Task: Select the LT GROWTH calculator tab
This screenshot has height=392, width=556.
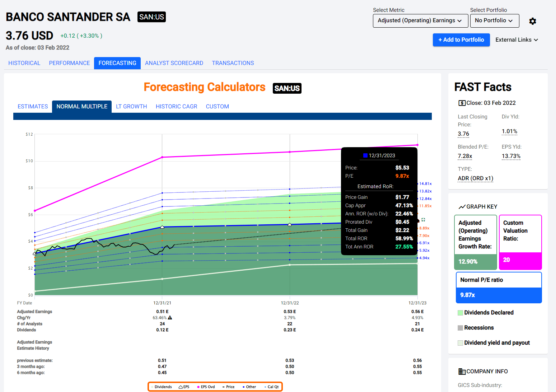Action: tap(131, 107)
